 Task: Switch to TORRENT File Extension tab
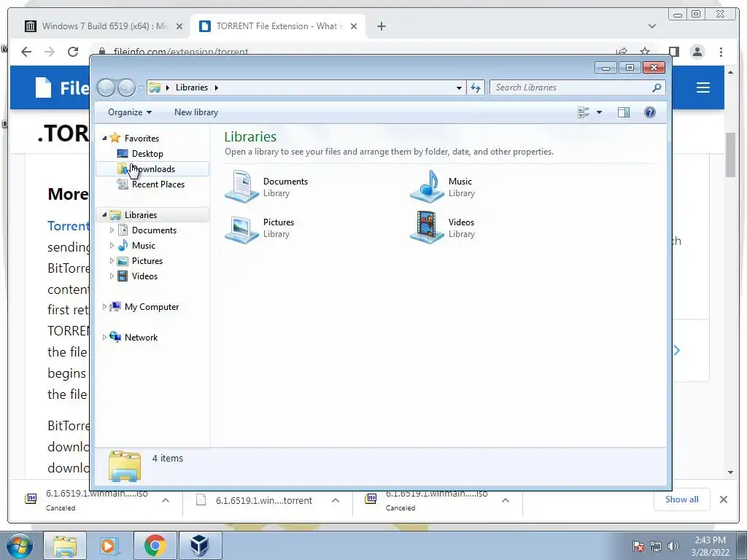pos(278,26)
